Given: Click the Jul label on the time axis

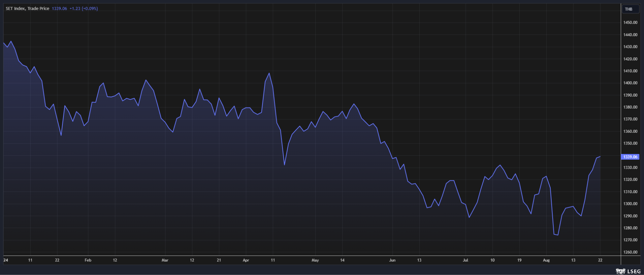Looking at the screenshot, I should tap(465, 260).
